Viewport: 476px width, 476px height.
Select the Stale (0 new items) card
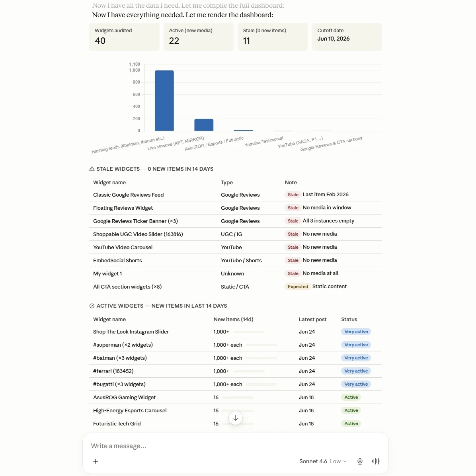[273, 37]
